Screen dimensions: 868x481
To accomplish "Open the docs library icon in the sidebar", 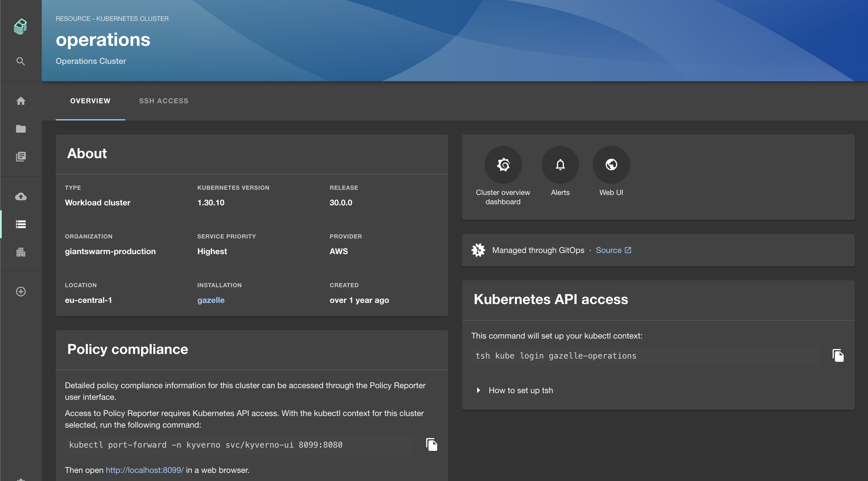I will (21, 156).
